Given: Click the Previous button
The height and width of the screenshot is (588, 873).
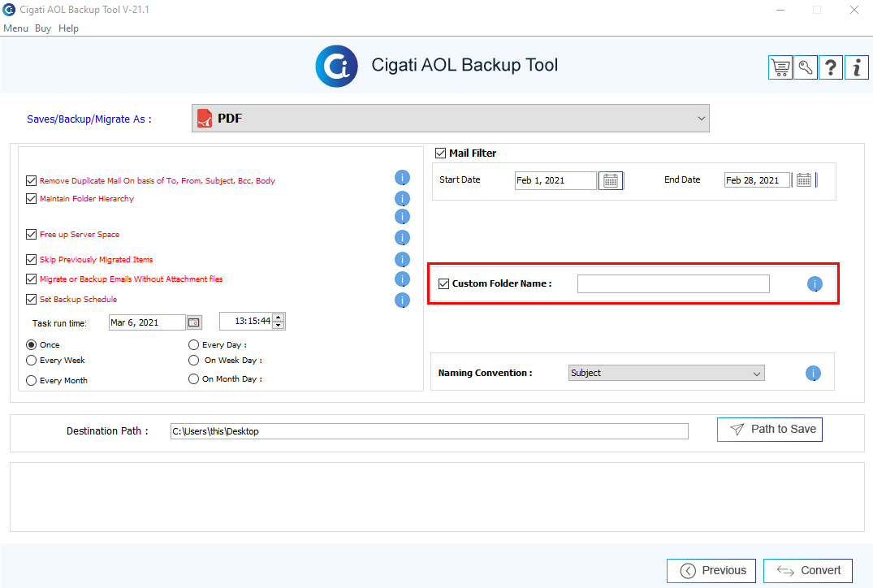Looking at the screenshot, I should coord(711,571).
